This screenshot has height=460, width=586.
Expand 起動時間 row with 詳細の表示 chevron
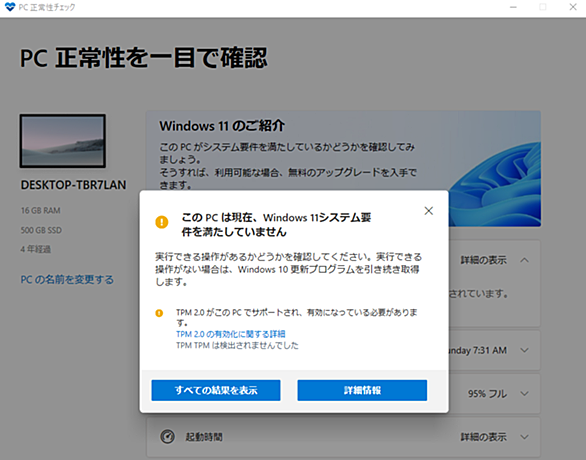click(525, 436)
